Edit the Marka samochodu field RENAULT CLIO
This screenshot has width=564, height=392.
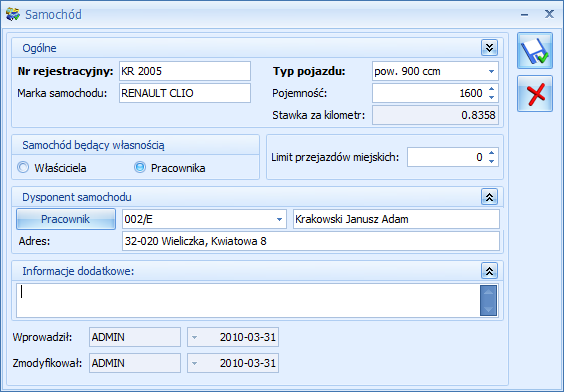pyautogui.click(x=185, y=93)
